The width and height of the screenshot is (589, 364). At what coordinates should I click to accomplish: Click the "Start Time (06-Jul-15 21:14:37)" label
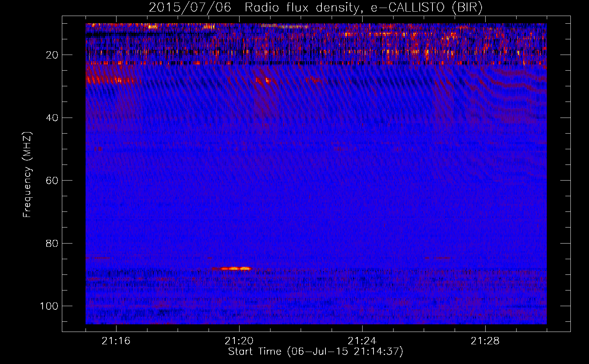(316, 352)
